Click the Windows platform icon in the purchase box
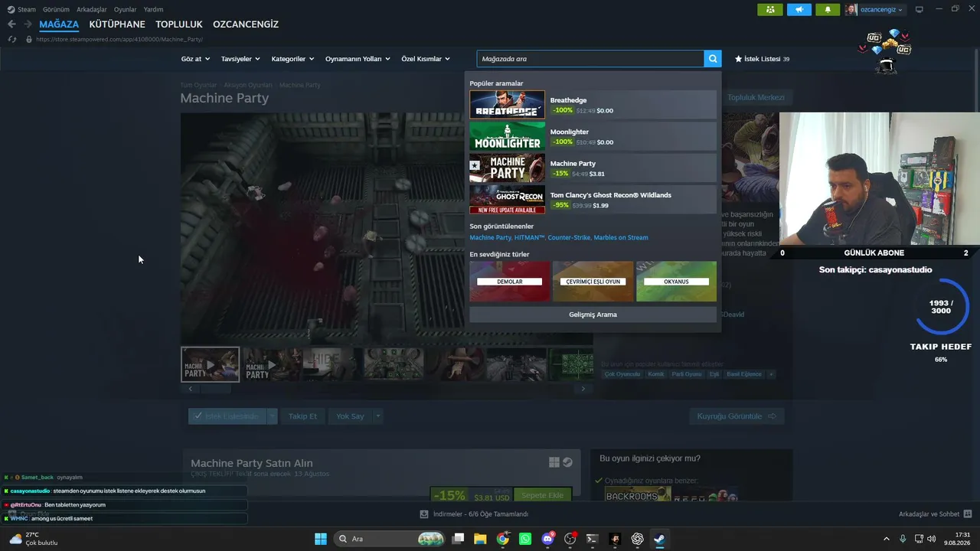This screenshot has width=980, height=551. click(x=554, y=462)
